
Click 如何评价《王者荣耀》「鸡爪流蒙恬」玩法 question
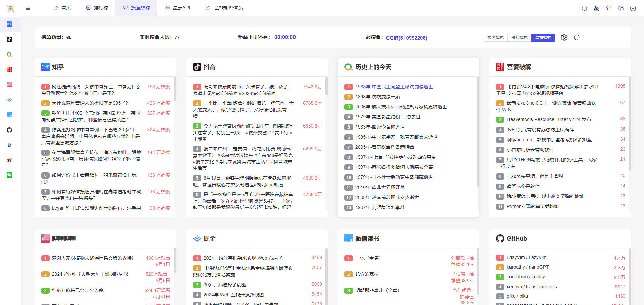89,179
